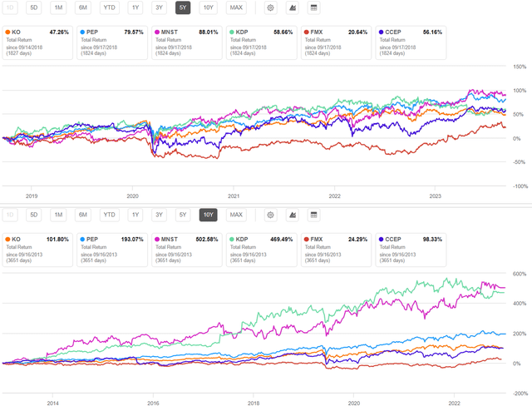Click pink MNST dot in 5Y legend
Viewport: 532px width, 411px height.
(x=157, y=32)
